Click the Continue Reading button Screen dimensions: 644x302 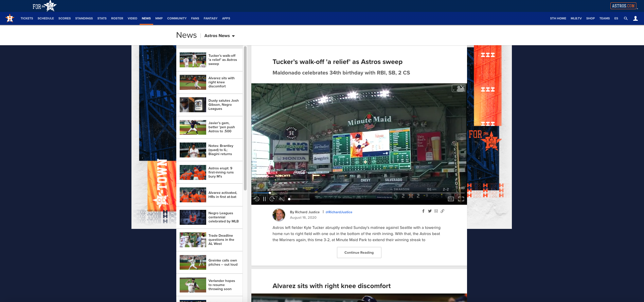(x=359, y=253)
